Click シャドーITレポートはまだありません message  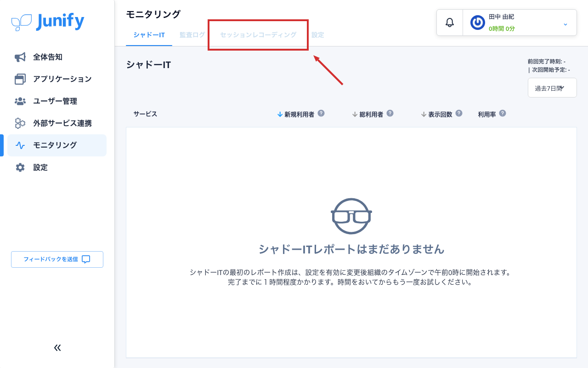click(x=351, y=249)
